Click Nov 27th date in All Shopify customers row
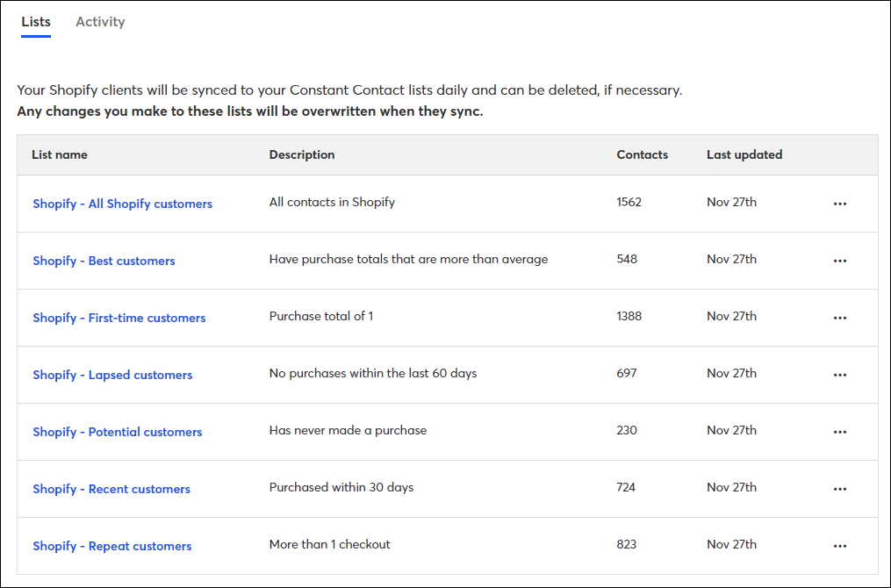This screenshot has width=891, height=588. (732, 202)
